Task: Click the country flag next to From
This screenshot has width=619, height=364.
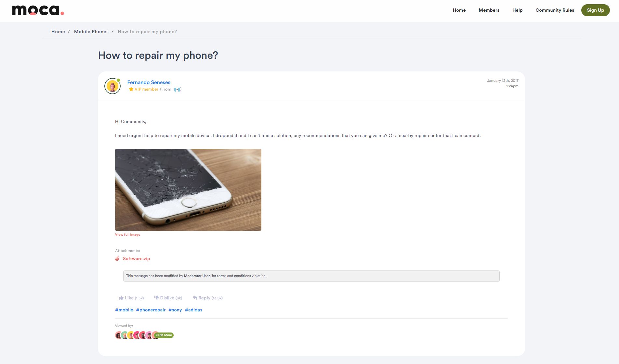Action: point(178,90)
